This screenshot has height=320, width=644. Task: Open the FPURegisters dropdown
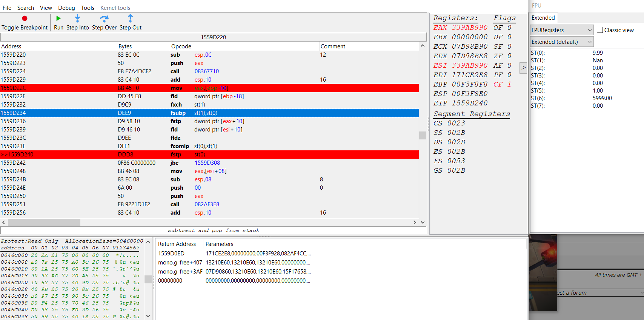(561, 30)
